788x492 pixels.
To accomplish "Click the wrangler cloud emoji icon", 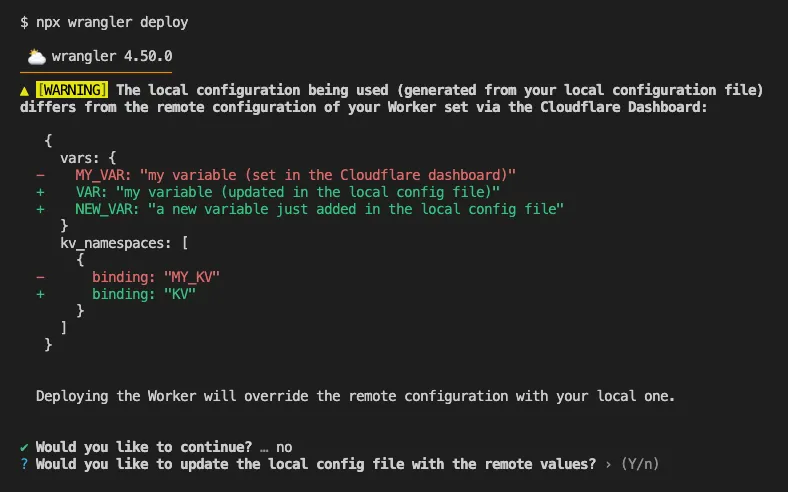I will (x=36, y=56).
